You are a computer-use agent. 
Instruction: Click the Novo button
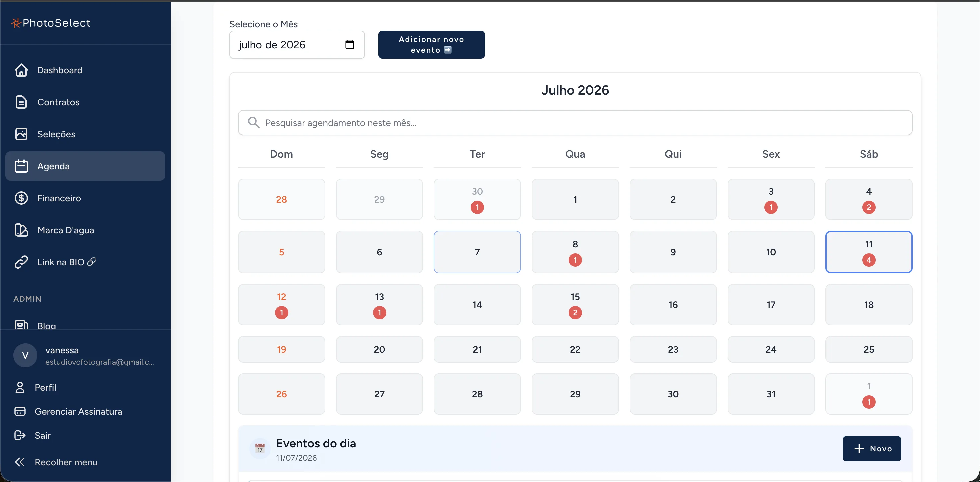[872, 449]
